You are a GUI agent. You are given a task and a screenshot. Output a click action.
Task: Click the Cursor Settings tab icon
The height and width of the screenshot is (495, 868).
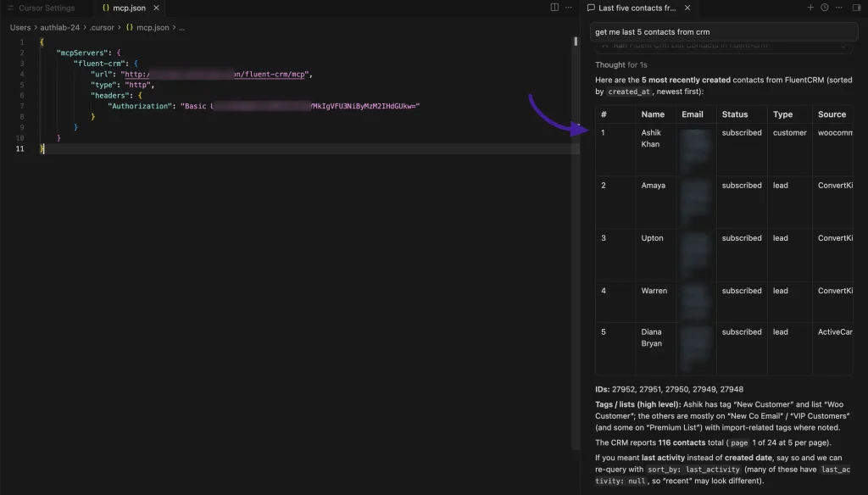click(x=10, y=8)
